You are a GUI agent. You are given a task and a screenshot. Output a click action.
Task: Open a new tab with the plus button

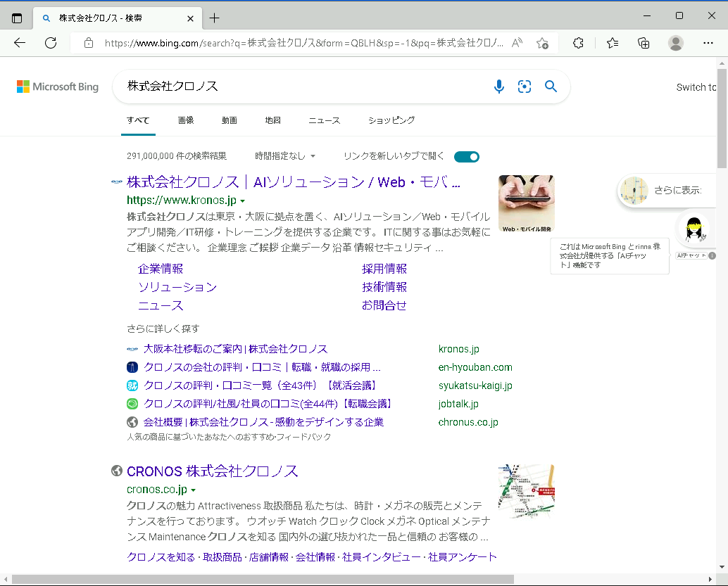click(x=214, y=18)
